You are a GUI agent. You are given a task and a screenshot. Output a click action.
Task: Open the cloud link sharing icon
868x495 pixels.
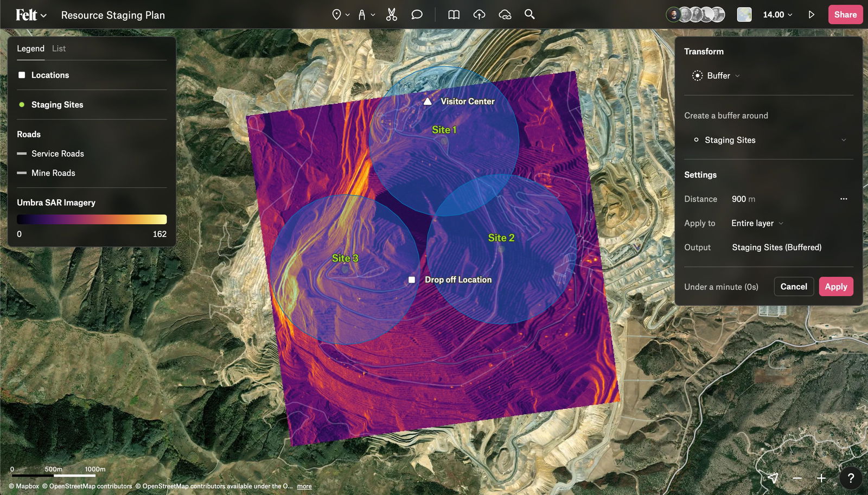pos(505,15)
